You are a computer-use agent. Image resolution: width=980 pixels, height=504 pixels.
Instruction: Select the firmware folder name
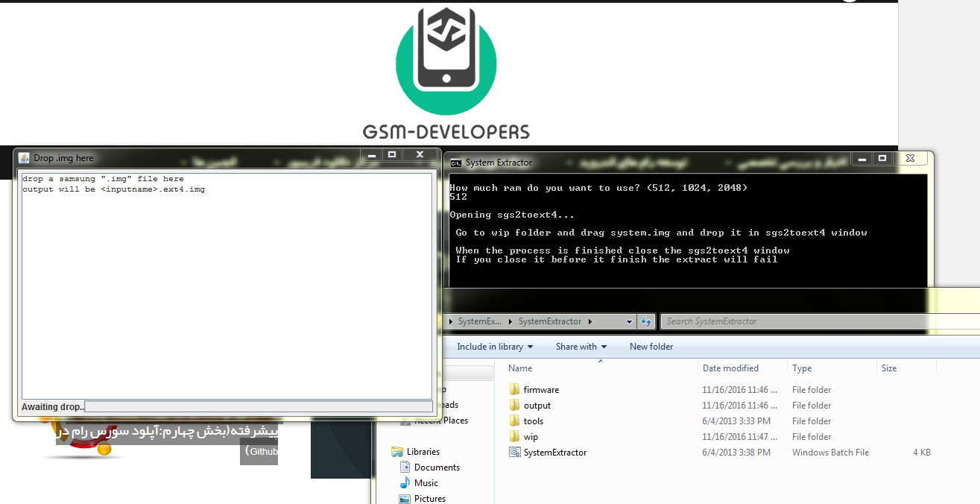541,390
